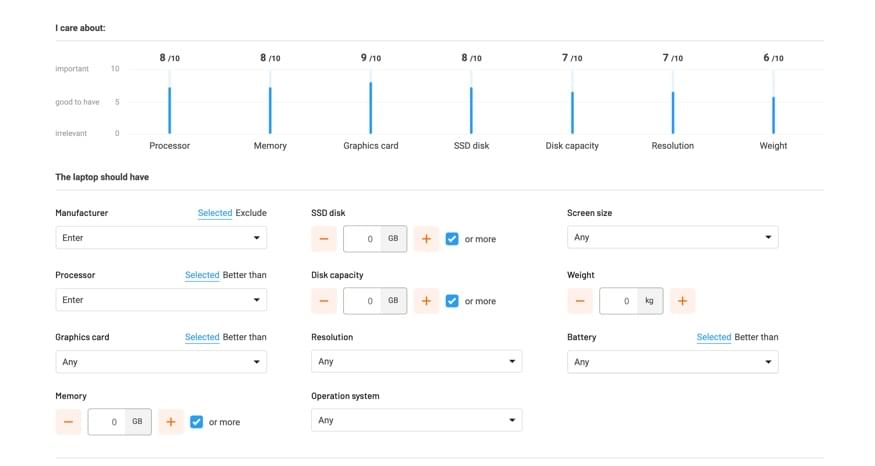Toggle Disk capacity 'or more' checkbox
Screen dimensions: 875x466
(452, 301)
